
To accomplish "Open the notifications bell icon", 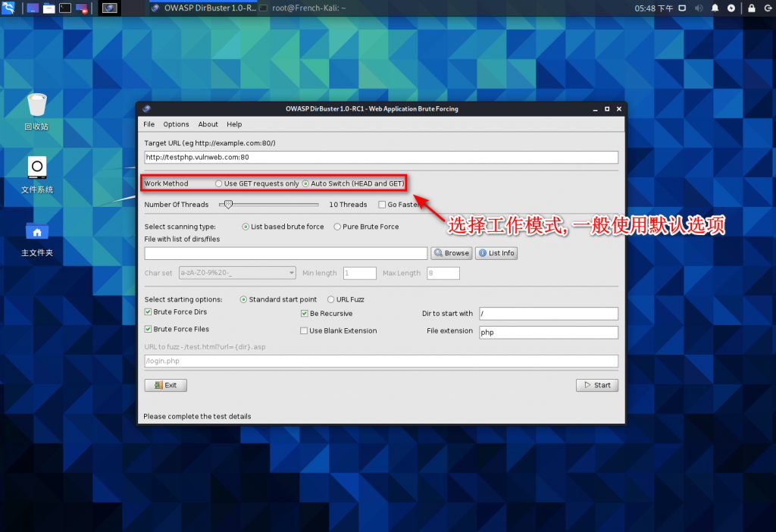I will [715, 8].
